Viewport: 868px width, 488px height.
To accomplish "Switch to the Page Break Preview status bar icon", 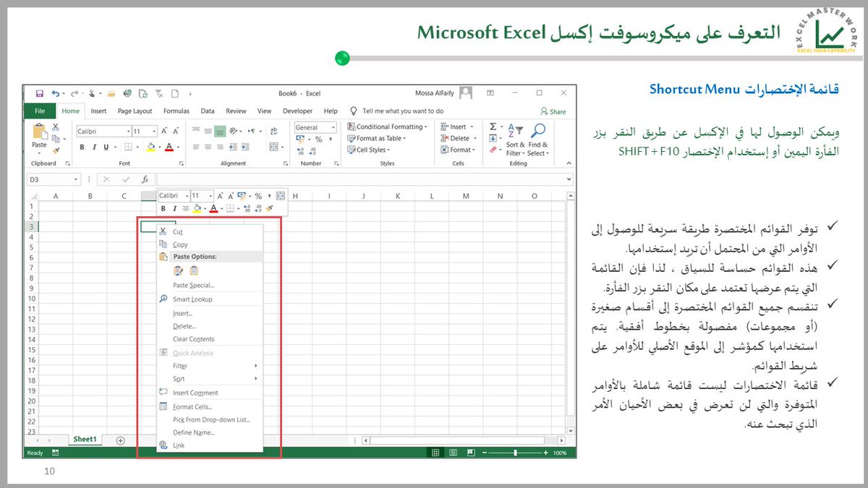I will [470, 453].
